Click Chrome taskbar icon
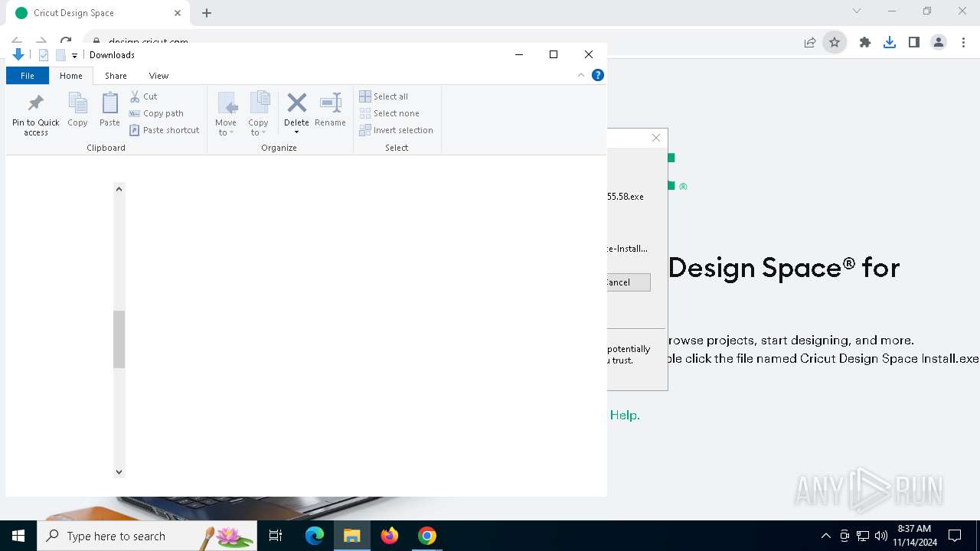980x551 pixels. click(x=427, y=536)
